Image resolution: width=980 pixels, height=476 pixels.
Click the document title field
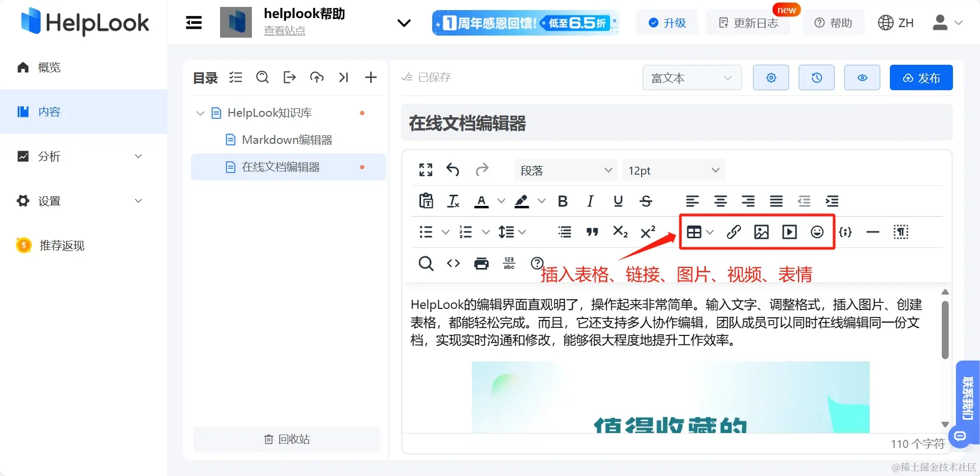[677, 123]
